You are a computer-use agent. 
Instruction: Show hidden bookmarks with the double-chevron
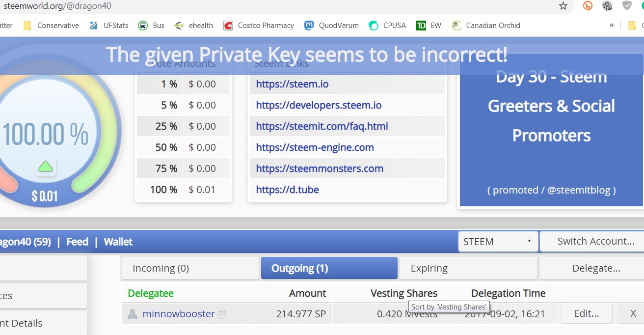tap(611, 25)
